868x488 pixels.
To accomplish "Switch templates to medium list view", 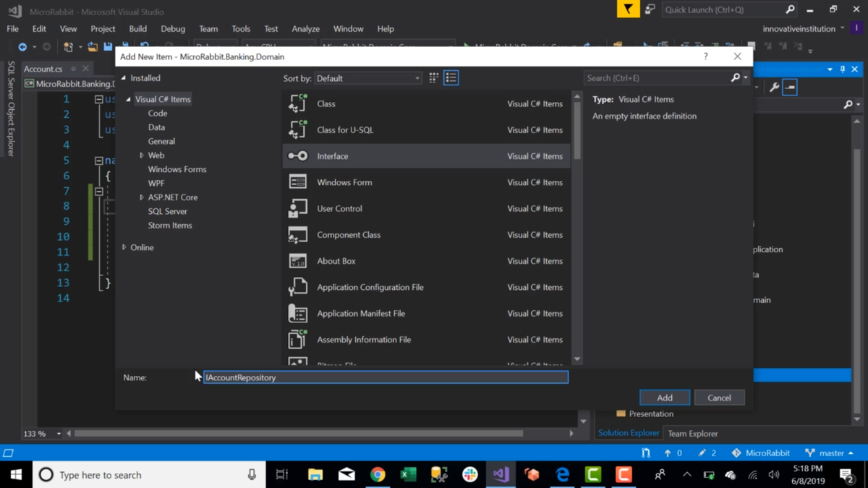I will click(451, 78).
